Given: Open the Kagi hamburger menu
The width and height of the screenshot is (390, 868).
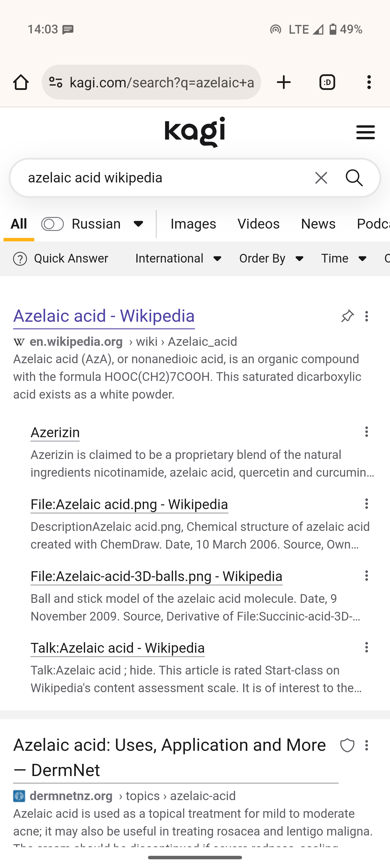Looking at the screenshot, I should tap(365, 132).
